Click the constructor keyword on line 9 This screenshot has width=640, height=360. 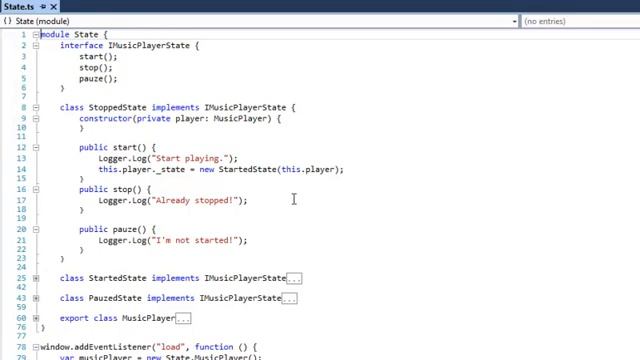105,119
